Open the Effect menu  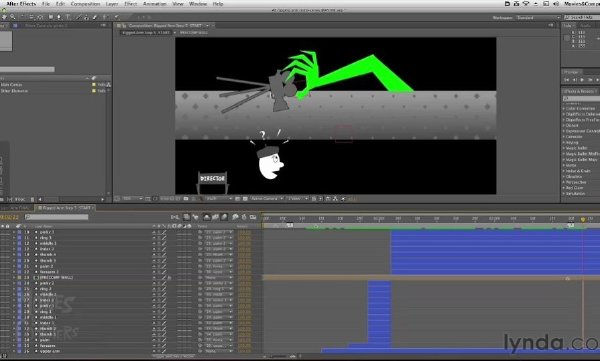click(x=130, y=4)
